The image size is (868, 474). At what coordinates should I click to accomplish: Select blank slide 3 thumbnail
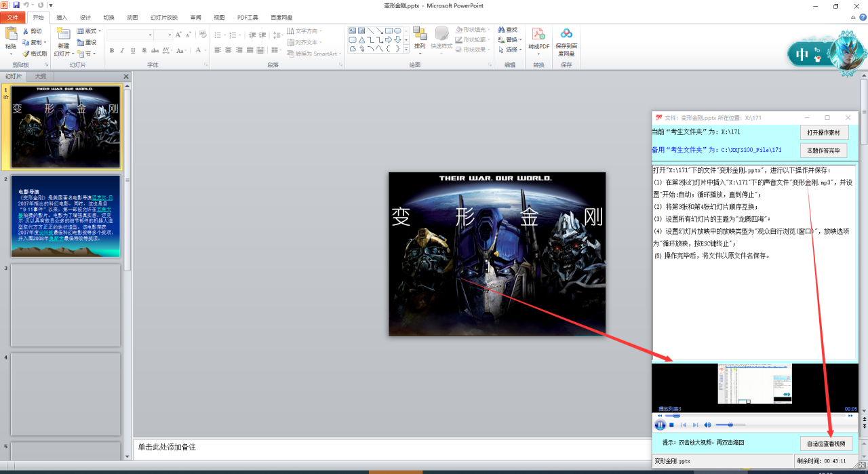pyautogui.click(x=66, y=304)
